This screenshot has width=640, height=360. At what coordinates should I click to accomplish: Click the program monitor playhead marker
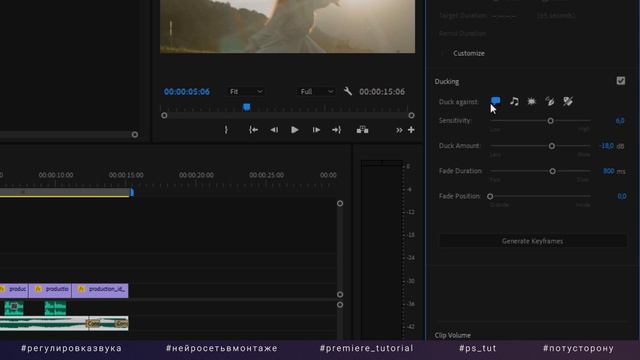pyautogui.click(x=247, y=107)
